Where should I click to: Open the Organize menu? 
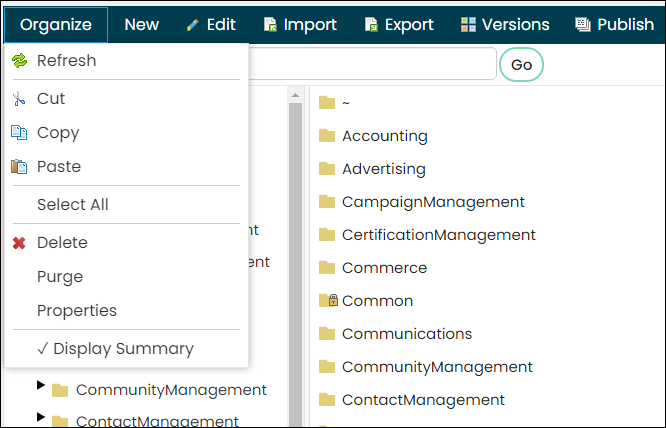coord(56,25)
